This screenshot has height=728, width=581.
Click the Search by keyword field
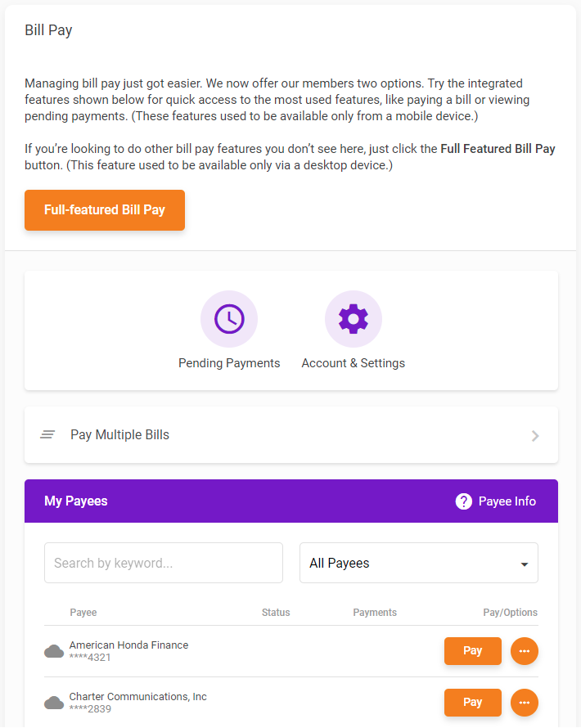(163, 562)
